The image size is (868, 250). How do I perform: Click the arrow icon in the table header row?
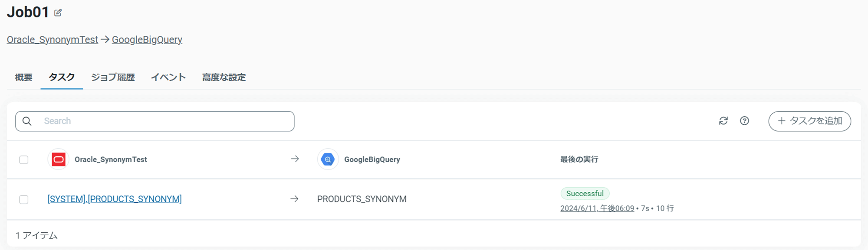(295, 159)
